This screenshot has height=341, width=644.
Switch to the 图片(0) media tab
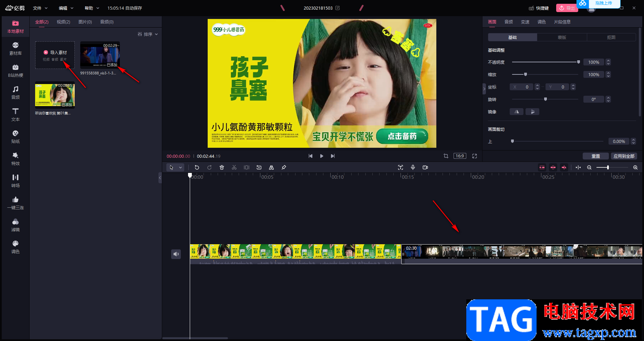(x=85, y=22)
